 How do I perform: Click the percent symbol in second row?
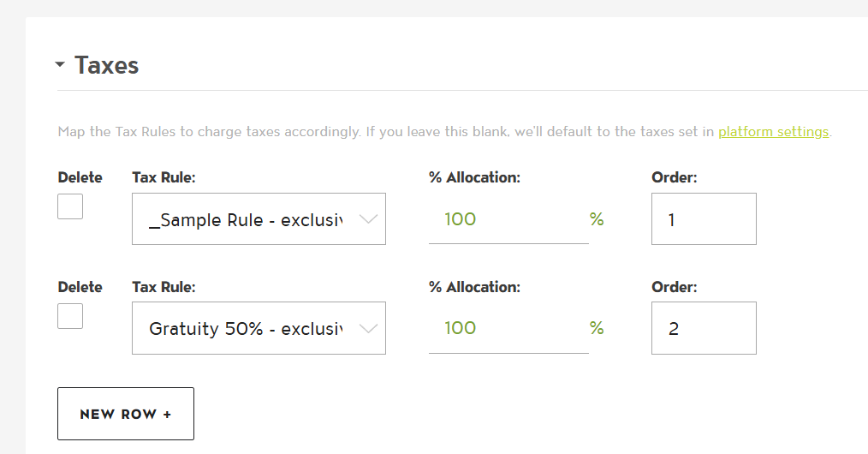tap(597, 328)
